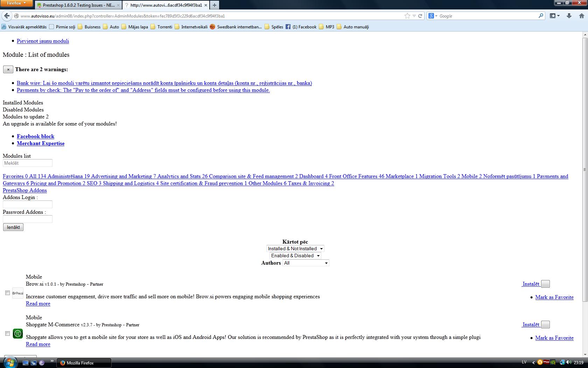Open the PrestaShop Addons link
The image size is (588, 368).
coord(25,190)
